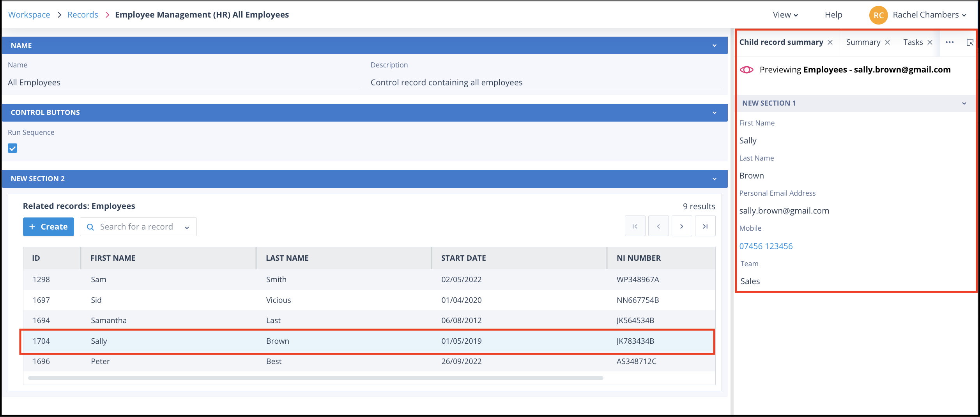Image resolution: width=980 pixels, height=417 pixels.
Task: Click the Create button
Action: click(x=48, y=227)
